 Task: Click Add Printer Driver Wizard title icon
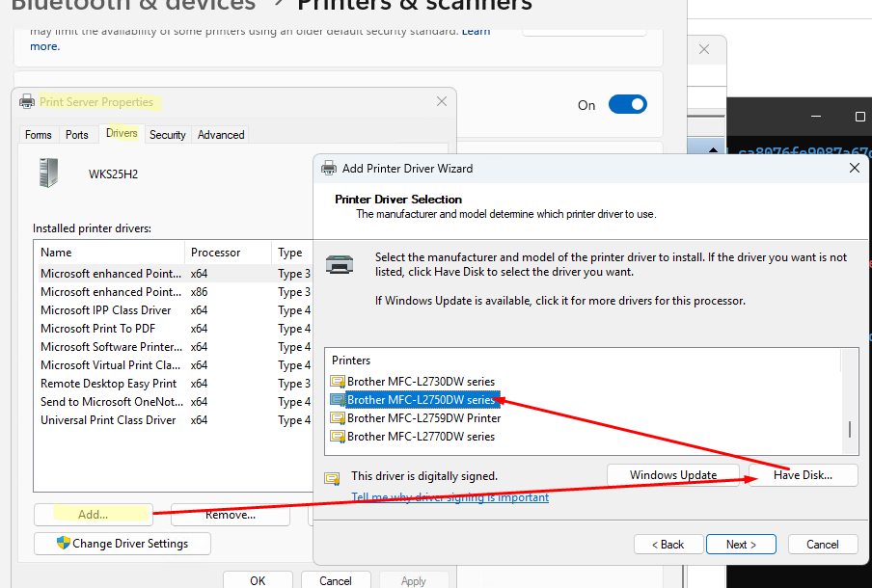point(329,168)
